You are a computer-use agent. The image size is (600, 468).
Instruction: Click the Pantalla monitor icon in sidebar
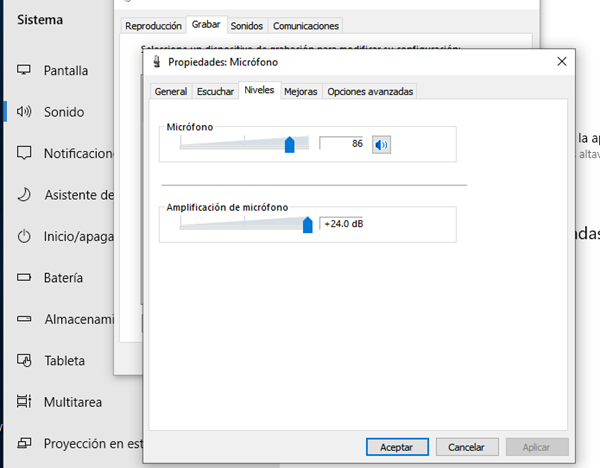click(24, 70)
